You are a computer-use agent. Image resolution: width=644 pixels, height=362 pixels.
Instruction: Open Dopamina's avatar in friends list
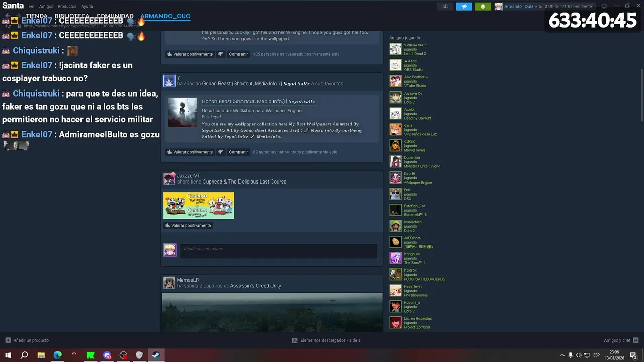tap(395, 162)
